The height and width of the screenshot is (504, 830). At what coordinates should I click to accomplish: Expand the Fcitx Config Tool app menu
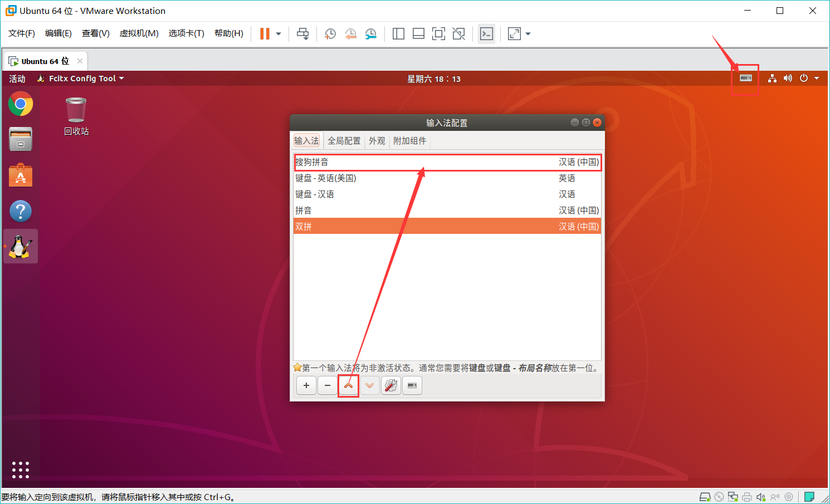click(x=81, y=79)
